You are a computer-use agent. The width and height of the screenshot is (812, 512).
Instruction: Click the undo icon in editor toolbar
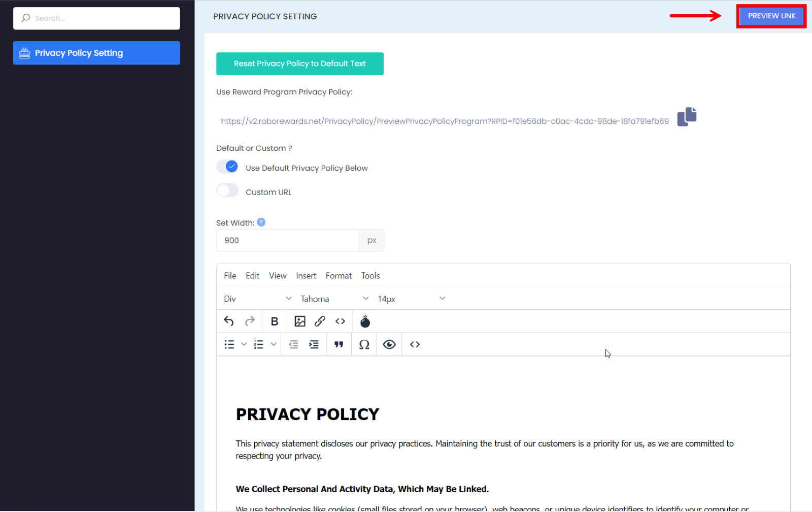click(x=229, y=322)
